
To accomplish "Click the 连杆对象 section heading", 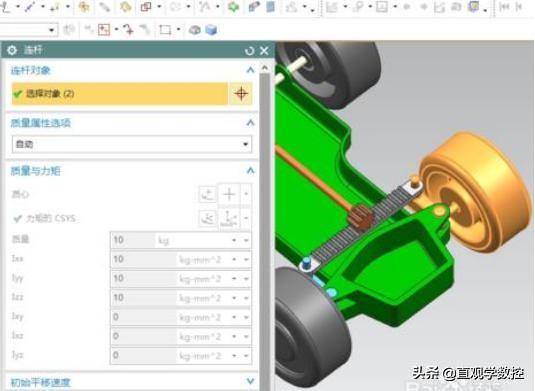I will coord(31,71).
